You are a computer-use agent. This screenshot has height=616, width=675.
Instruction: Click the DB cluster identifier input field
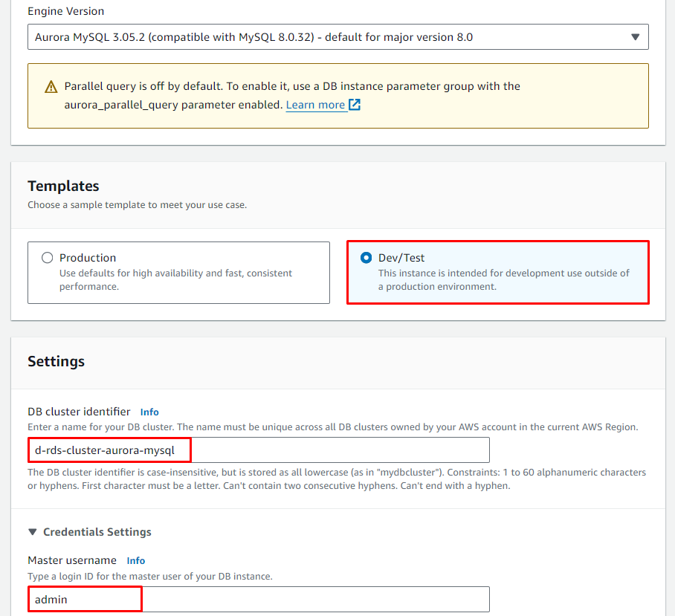(259, 450)
